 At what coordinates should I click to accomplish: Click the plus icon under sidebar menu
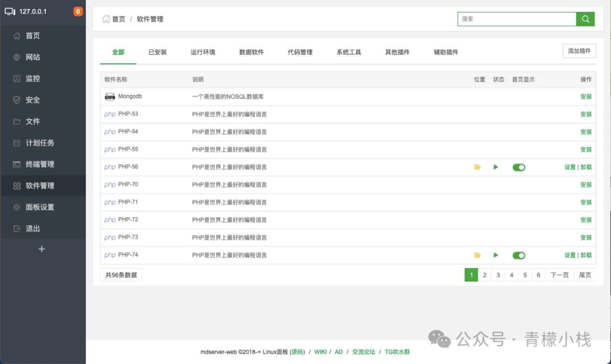pos(42,249)
